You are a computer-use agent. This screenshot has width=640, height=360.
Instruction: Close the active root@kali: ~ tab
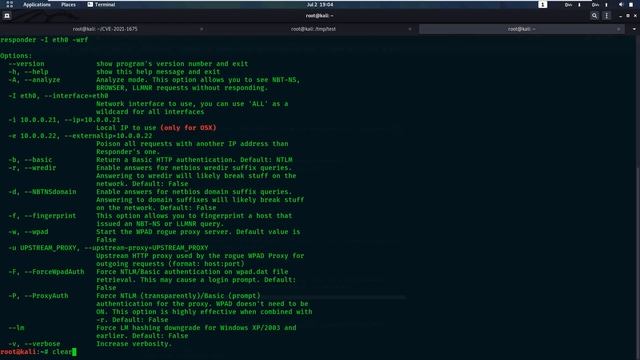(x=618, y=29)
